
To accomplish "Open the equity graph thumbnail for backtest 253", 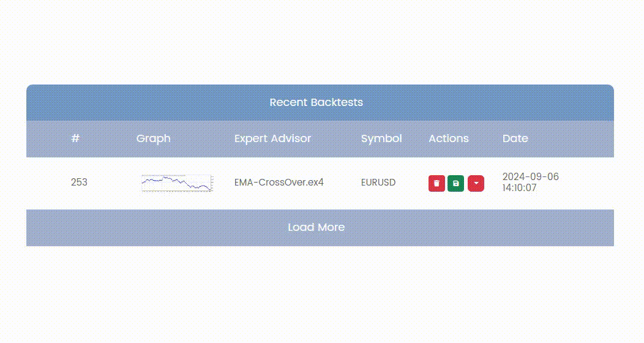I will [177, 183].
